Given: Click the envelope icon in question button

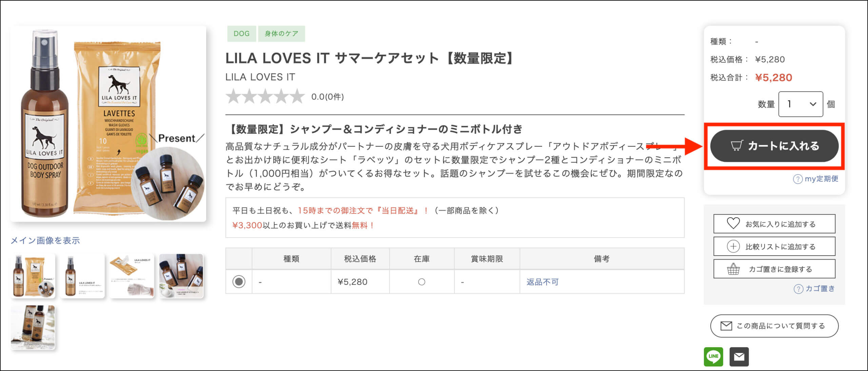Looking at the screenshot, I should tap(726, 326).
